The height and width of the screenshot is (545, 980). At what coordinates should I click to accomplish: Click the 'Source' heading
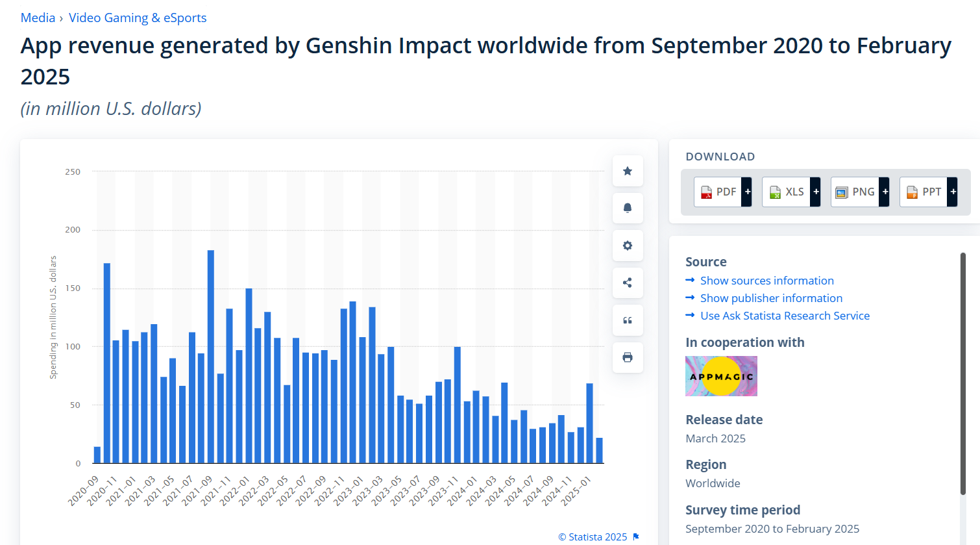[x=706, y=262]
